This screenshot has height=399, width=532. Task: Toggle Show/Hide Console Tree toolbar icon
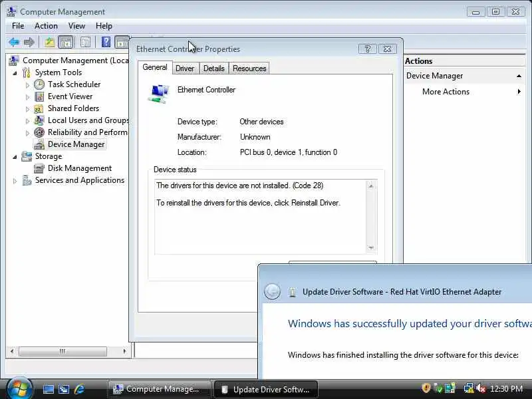[x=65, y=43]
